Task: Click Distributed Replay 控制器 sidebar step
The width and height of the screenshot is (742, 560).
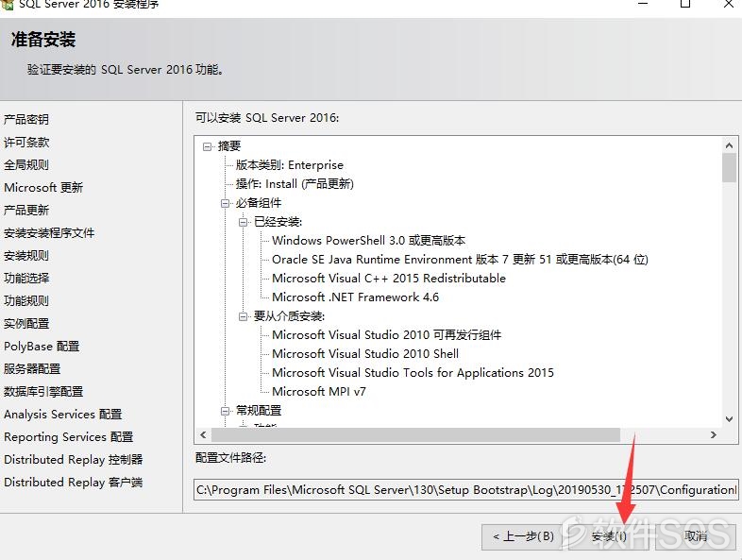Action: [74, 460]
